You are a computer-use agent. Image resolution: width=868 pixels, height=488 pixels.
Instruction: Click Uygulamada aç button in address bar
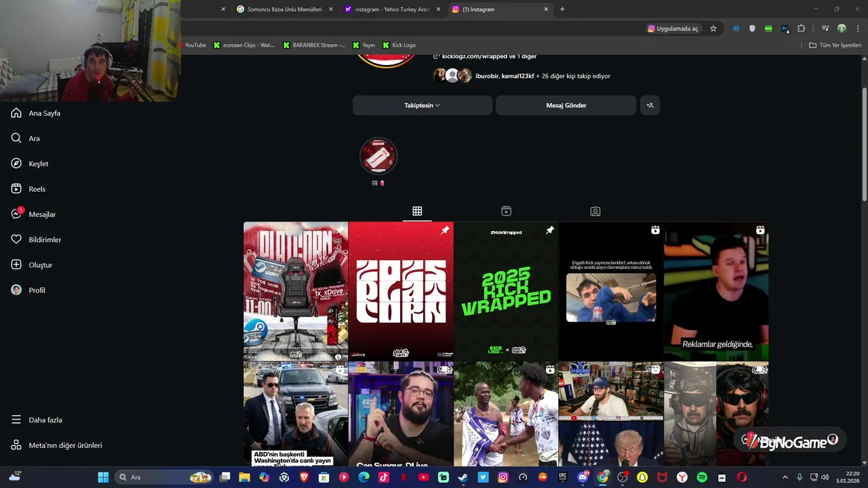[x=673, y=28]
